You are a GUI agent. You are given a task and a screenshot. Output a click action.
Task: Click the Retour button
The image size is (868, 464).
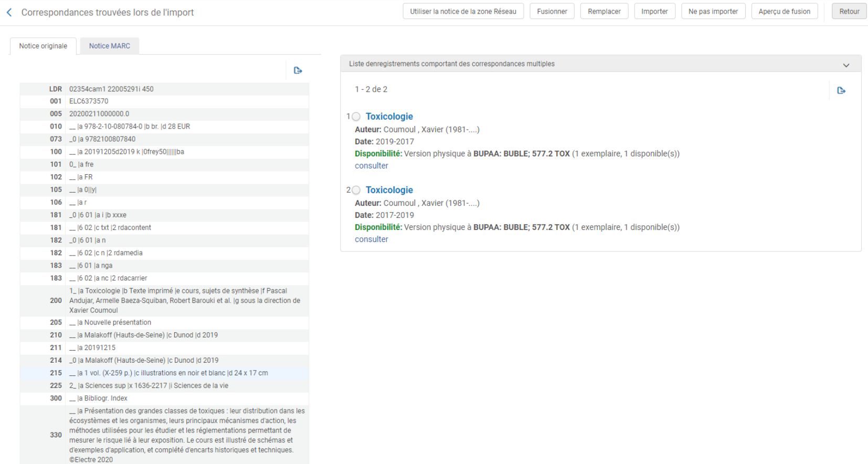pos(849,12)
